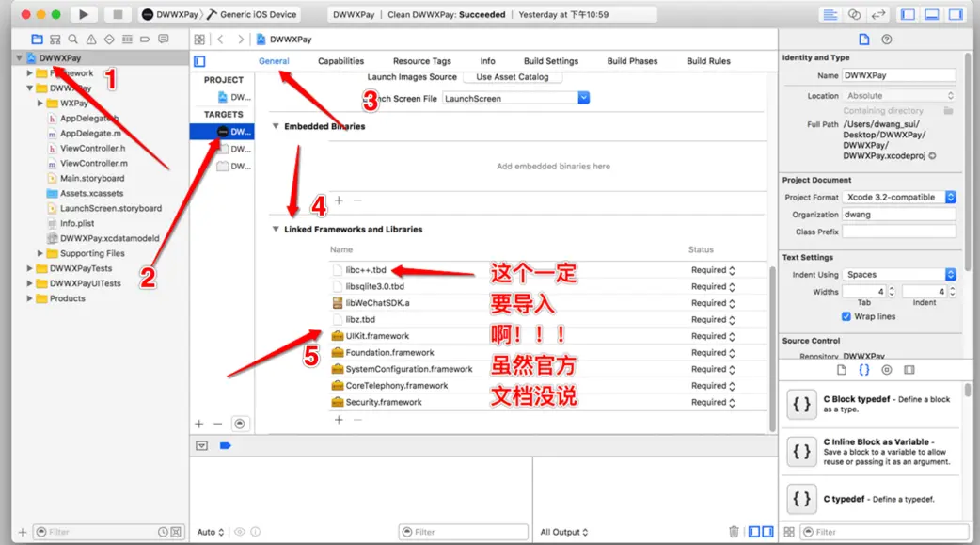The image size is (980, 545).
Task: Switch to the General tab
Action: 274,61
